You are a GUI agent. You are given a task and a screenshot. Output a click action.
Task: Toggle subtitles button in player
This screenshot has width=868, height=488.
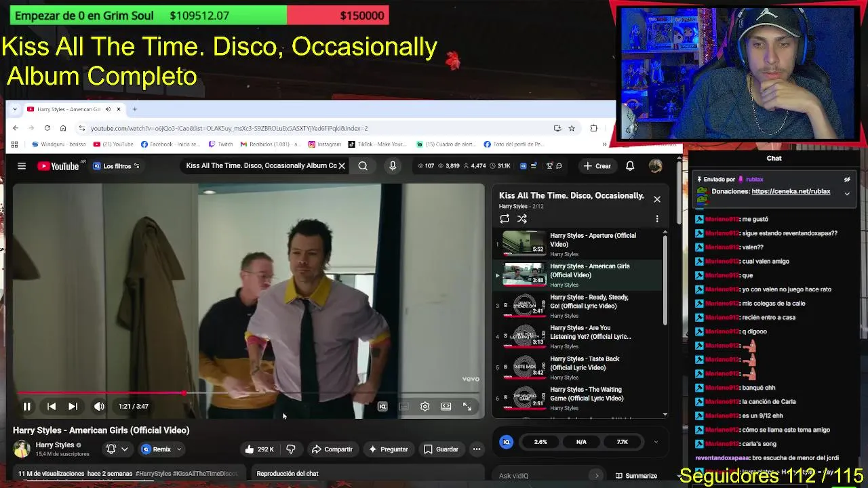tap(403, 406)
